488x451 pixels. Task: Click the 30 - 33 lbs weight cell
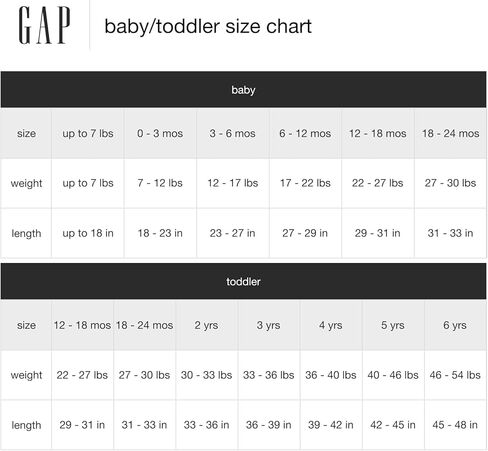(207, 375)
